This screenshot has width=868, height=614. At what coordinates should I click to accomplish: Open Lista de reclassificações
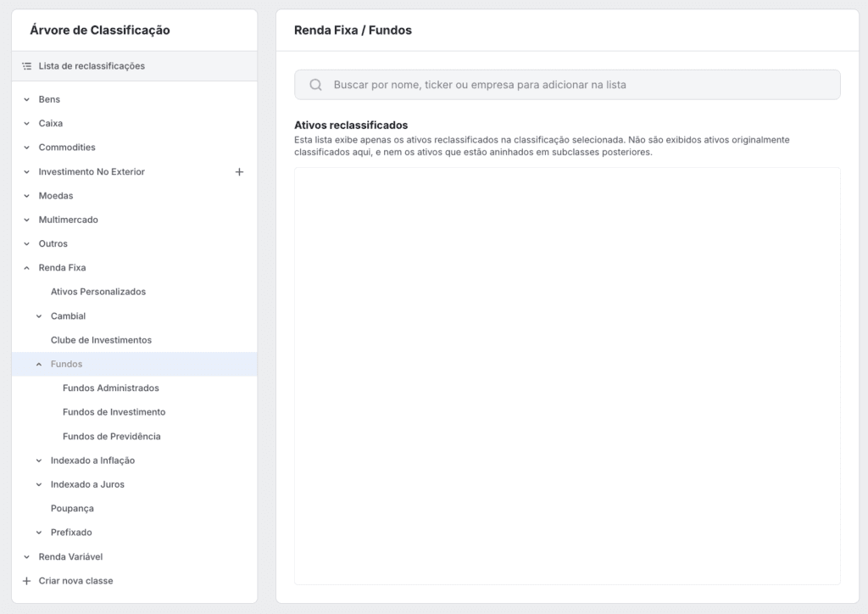pyautogui.click(x=92, y=66)
